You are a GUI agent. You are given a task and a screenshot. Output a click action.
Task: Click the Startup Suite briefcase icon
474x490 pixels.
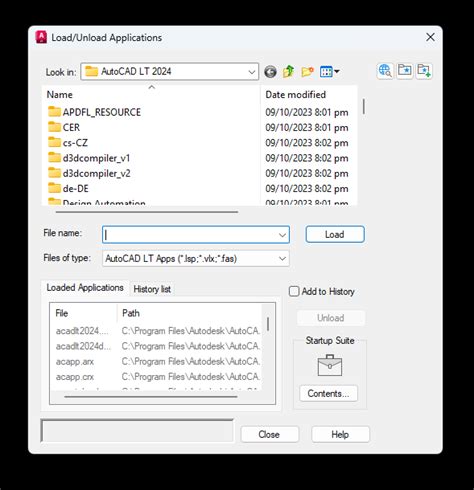(330, 365)
